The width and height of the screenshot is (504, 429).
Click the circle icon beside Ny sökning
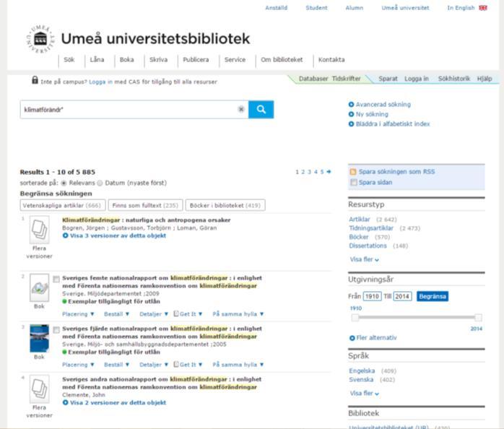click(351, 114)
